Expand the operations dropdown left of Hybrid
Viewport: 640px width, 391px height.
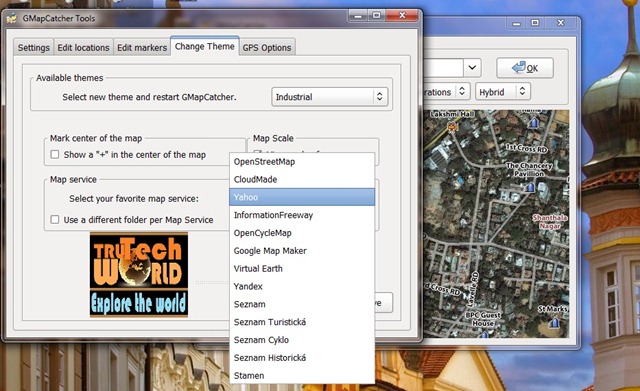click(x=447, y=92)
